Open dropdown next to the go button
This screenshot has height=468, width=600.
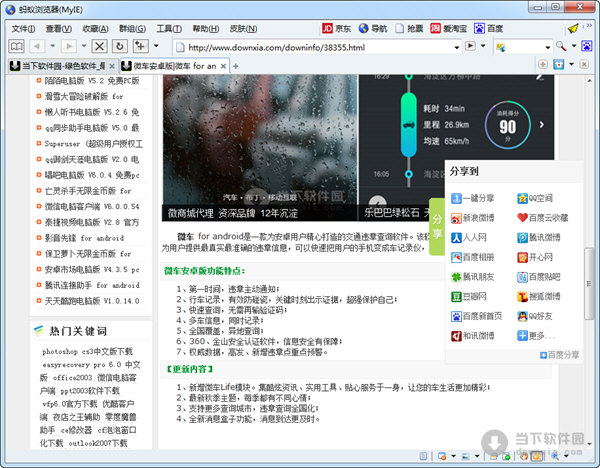click(483, 46)
